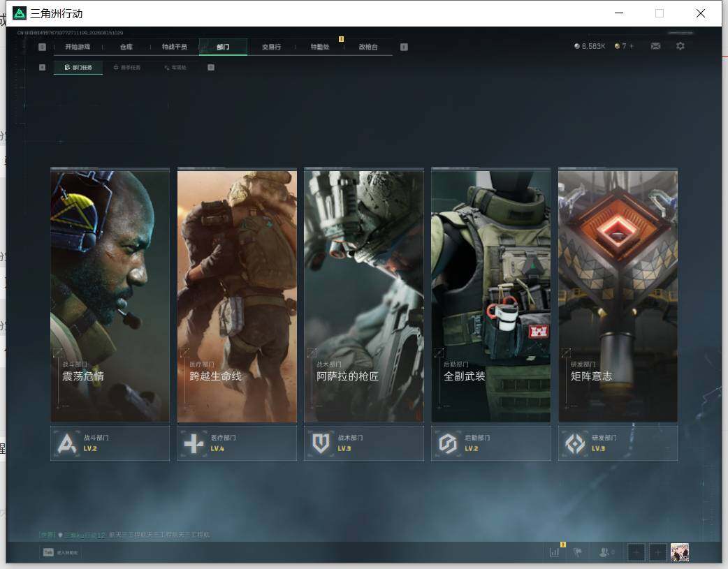
Task: Open the 全副武装 logistics department card
Action: tap(490, 295)
